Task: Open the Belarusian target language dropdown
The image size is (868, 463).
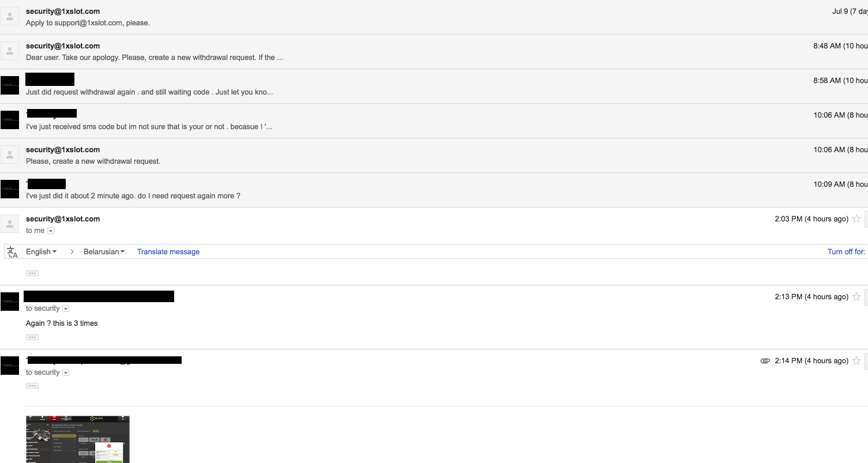Action: click(104, 251)
